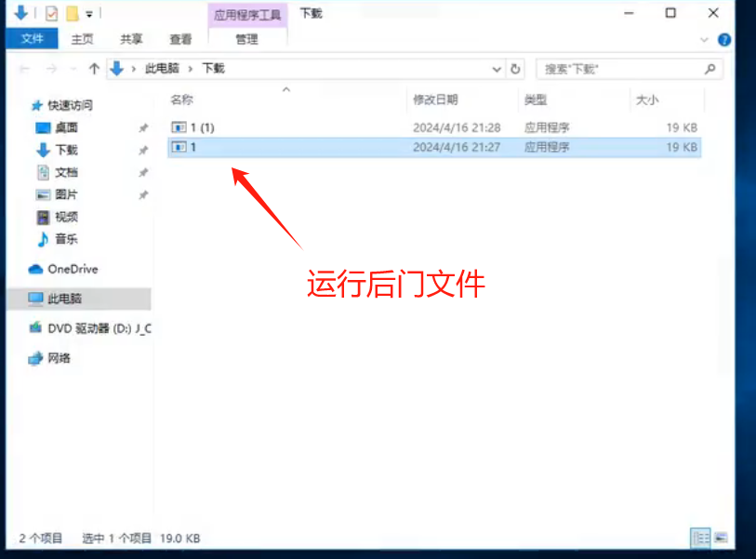Open OneDrive in the navigation pane
Screen dimensions: 756x559
click(73, 269)
